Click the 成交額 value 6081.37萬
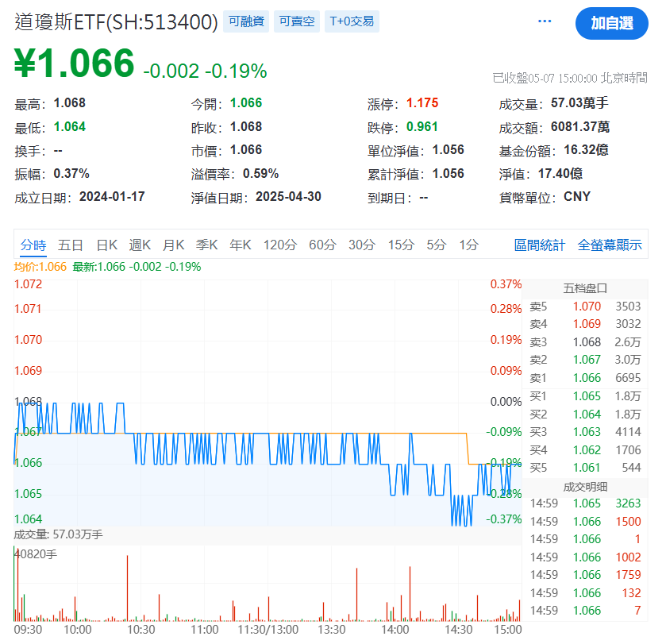This screenshot has width=666, height=644. click(x=580, y=126)
